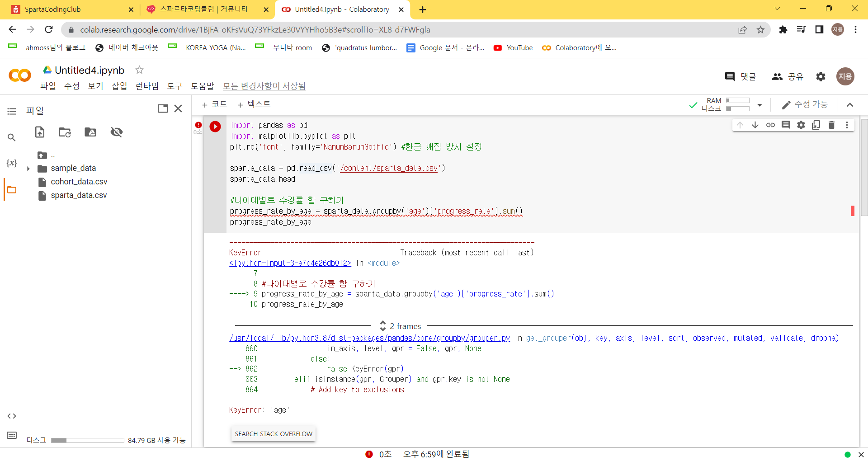Viewport: 868px width, 461px height.
Task: Open YouTube bookmark
Action: click(x=513, y=48)
